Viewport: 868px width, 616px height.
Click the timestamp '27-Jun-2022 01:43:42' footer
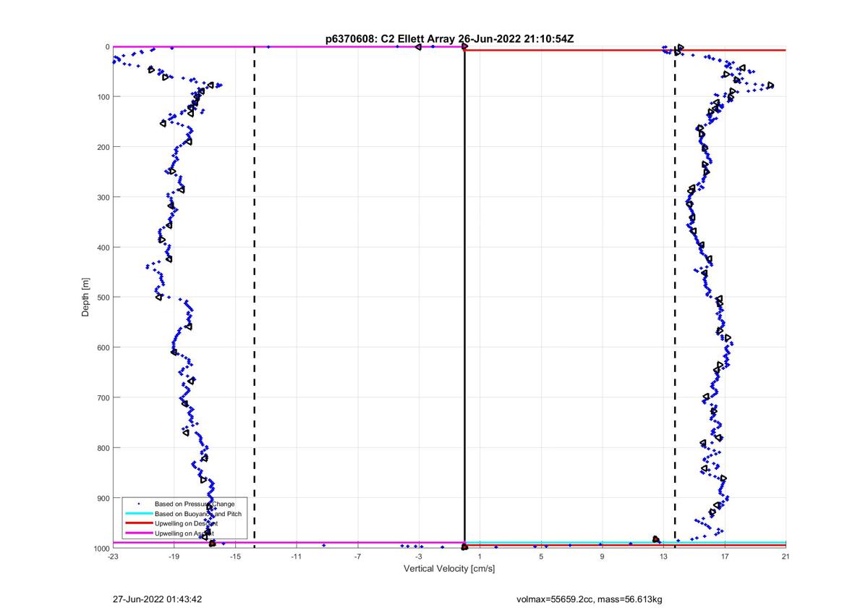(x=157, y=599)
